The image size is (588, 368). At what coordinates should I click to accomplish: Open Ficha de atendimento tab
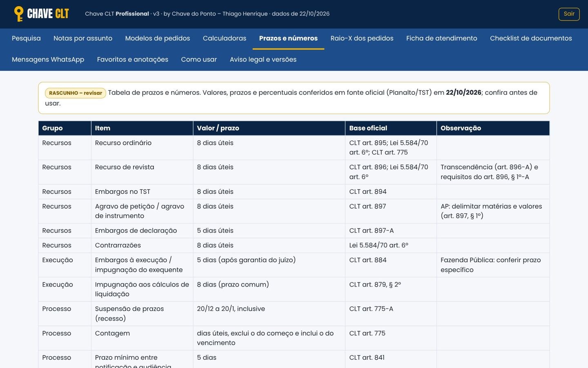(441, 38)
